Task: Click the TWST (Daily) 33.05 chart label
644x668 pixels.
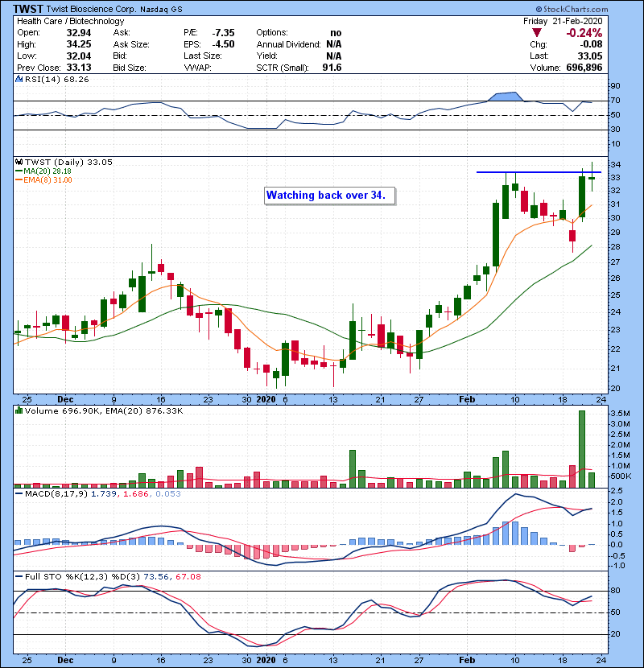Action: [x=68, y=162]
